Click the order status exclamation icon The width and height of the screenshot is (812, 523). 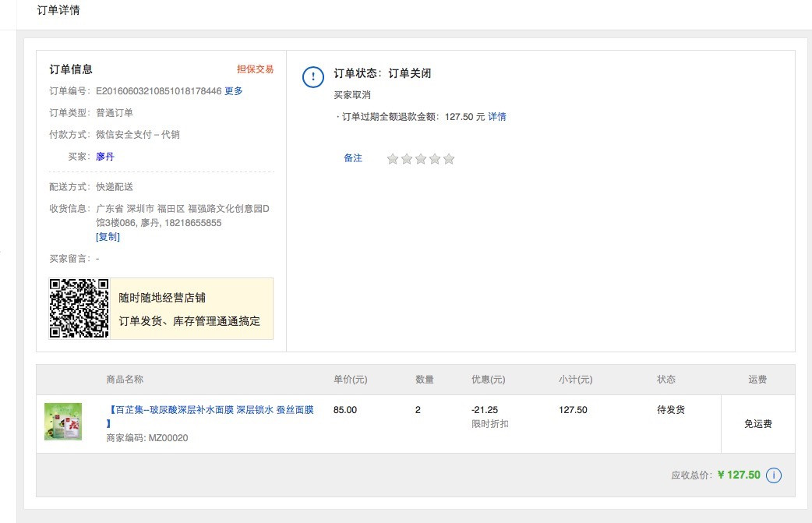[x=312, y=77]
